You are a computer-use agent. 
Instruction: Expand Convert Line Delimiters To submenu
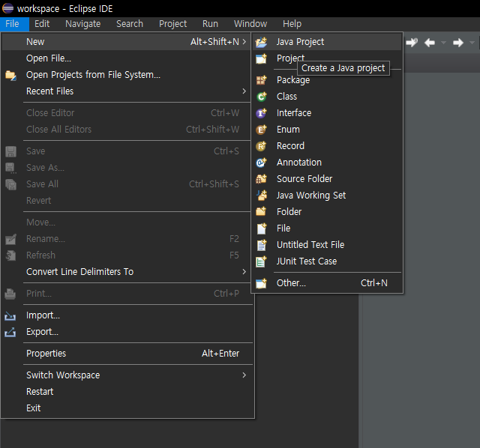[244, 271]
